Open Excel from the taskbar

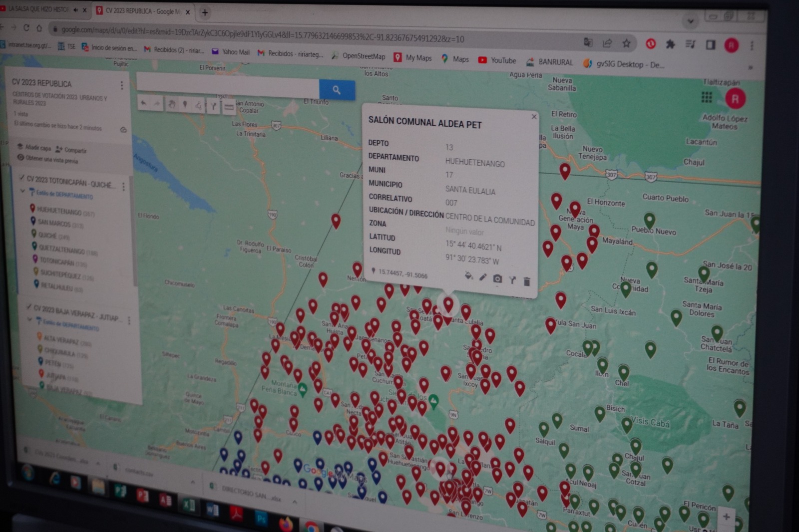click(x=188, y=505)
